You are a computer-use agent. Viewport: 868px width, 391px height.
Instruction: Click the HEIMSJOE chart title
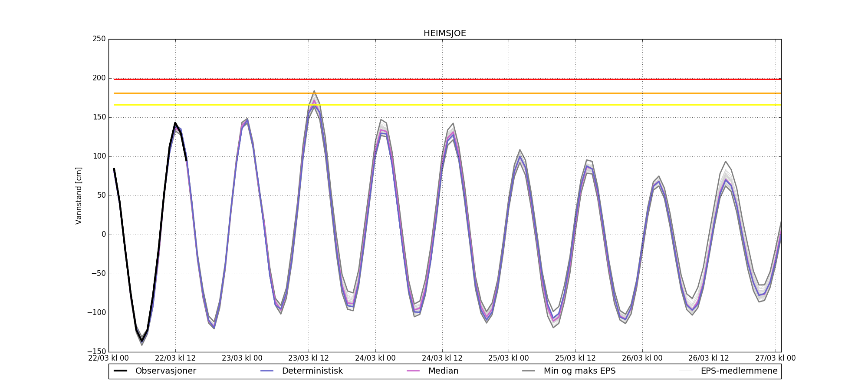click(444, 33)
